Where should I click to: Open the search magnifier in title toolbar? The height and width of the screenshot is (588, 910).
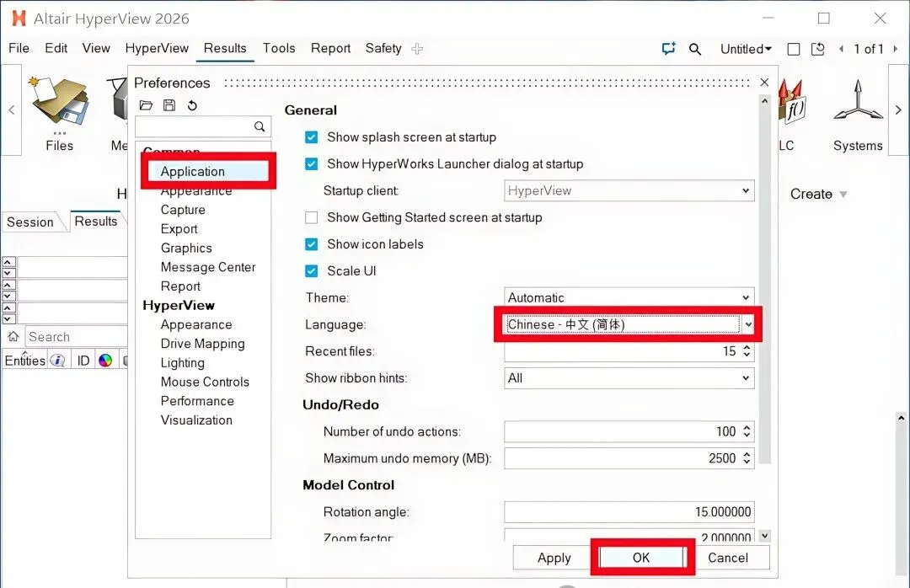[x=694, y=50]
